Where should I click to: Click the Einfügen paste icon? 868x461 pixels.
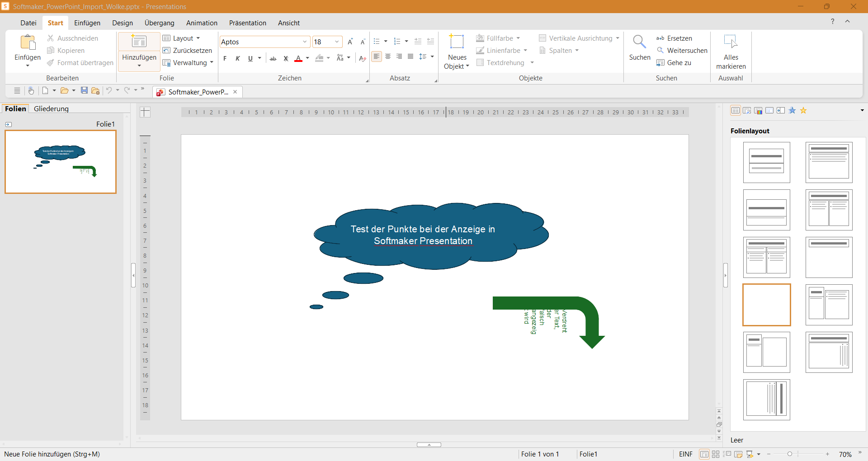28,42
